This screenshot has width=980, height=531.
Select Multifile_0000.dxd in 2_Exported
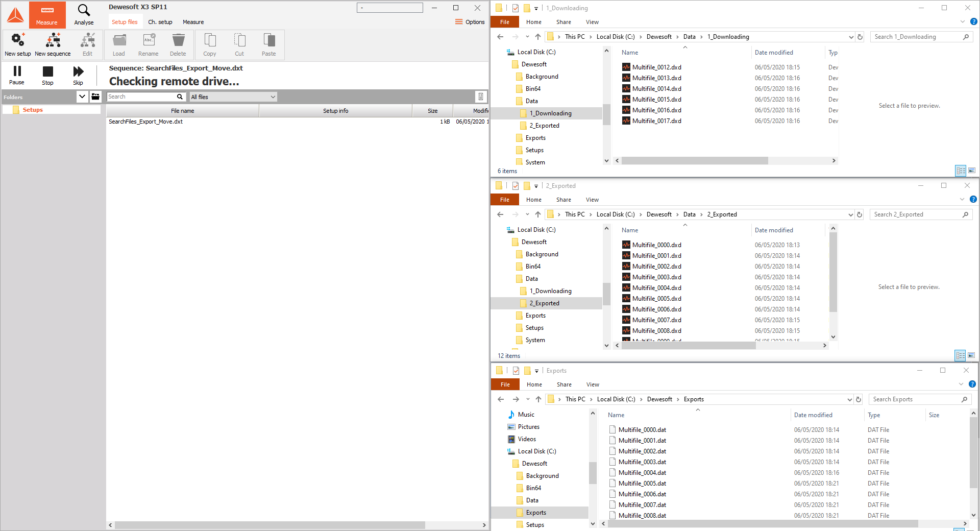point(656,245)
